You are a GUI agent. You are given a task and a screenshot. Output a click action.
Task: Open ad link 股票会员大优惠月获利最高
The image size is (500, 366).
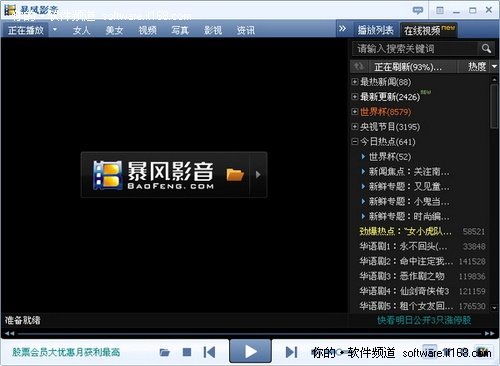(66, 352)
